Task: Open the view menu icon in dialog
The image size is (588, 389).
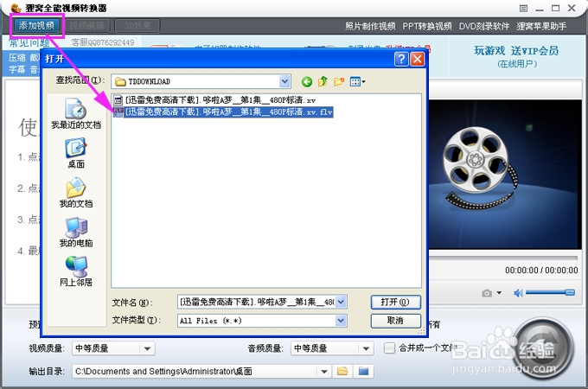Action: [x=357, y=81]
